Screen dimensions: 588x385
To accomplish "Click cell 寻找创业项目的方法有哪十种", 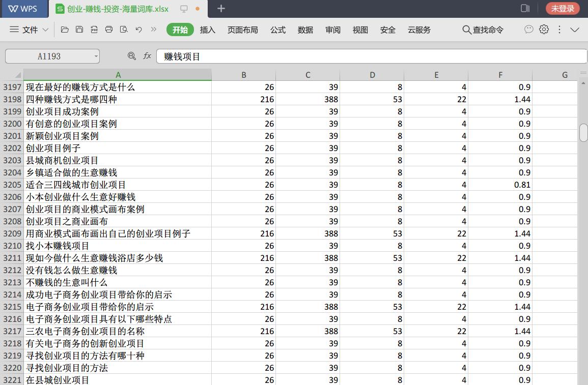I will 118,356.
